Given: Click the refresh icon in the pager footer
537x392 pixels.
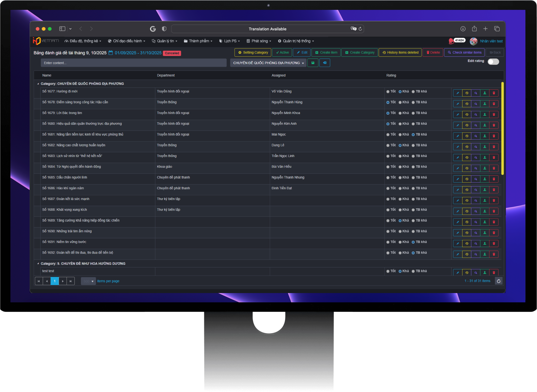Looking at the screenshot, I should (498, 281).
